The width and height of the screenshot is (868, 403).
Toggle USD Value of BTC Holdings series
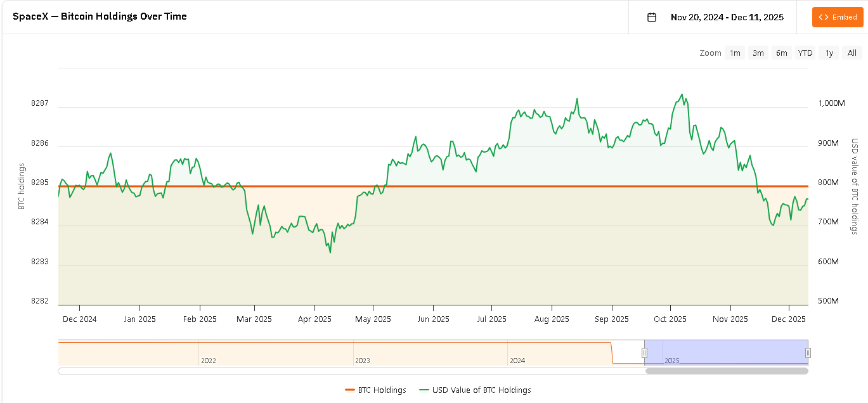pyautogui.click(x=476, y=390)
